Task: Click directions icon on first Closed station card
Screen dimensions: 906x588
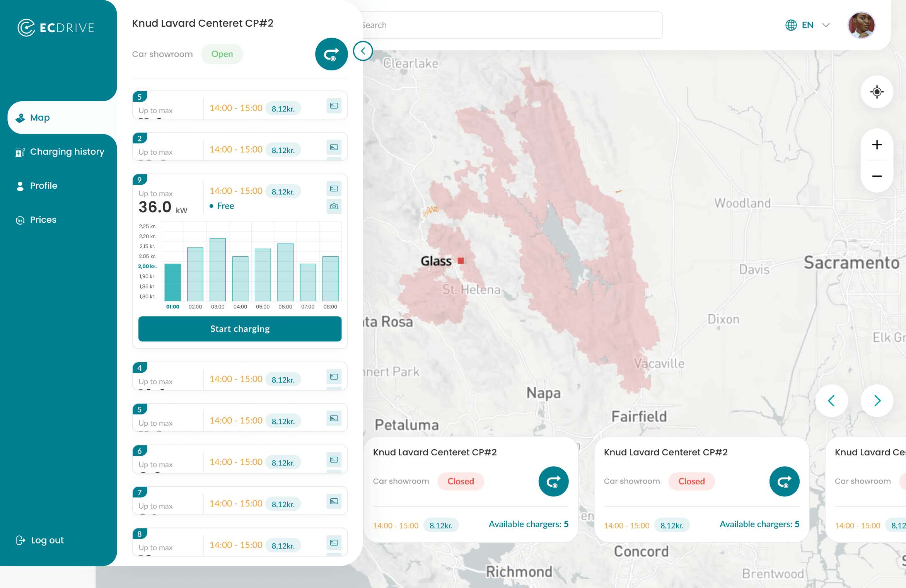Action: 553,481
